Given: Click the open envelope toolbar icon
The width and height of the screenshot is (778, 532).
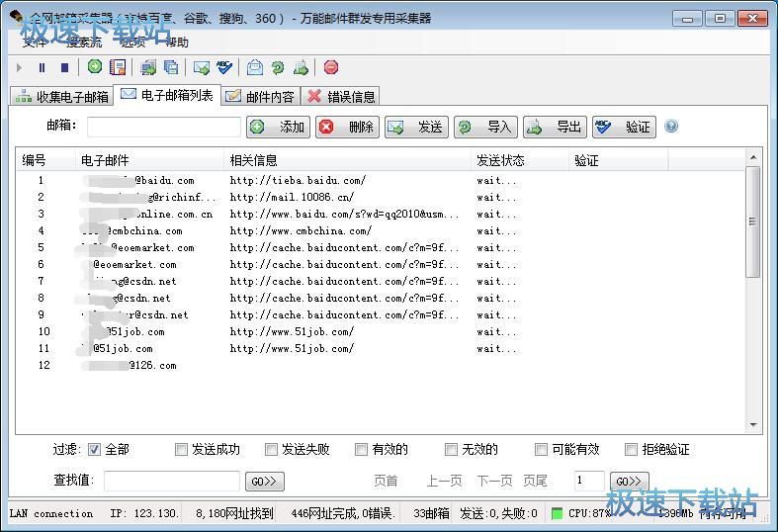Looking at the screenshot, I should click(x=255, y=67).
